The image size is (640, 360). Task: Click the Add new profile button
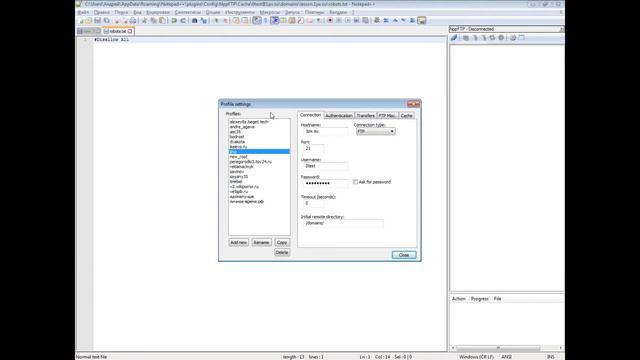pyautogui.click(x=238, y=242)
